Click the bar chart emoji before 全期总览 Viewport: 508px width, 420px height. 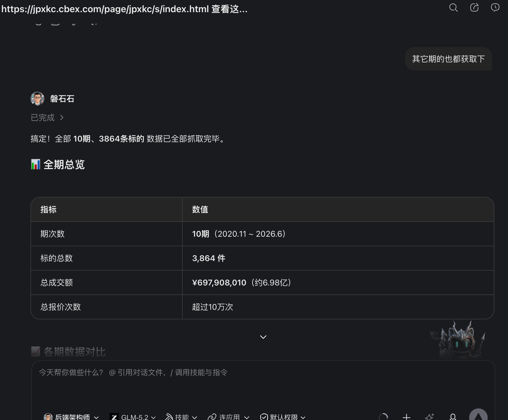[35, 164]
